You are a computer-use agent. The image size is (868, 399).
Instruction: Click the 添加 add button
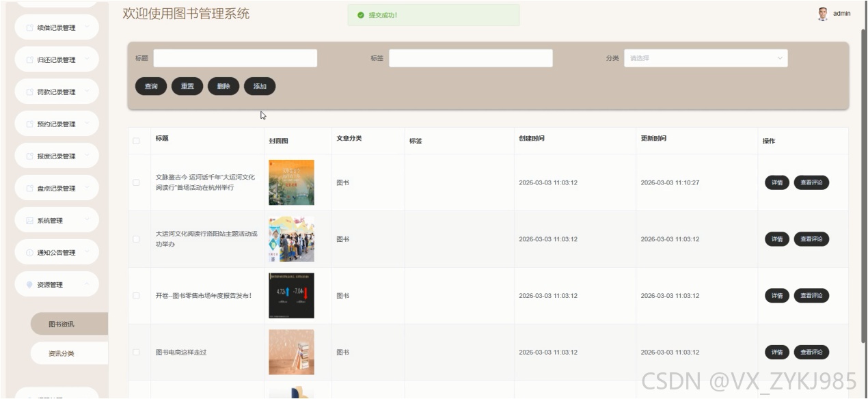coord(260,86)
